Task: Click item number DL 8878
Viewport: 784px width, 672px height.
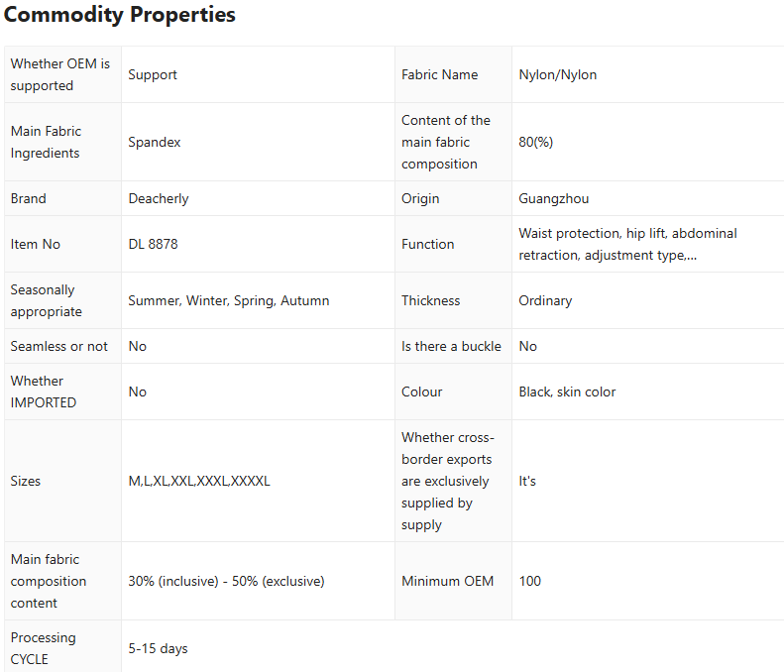Action: [153, 244]
